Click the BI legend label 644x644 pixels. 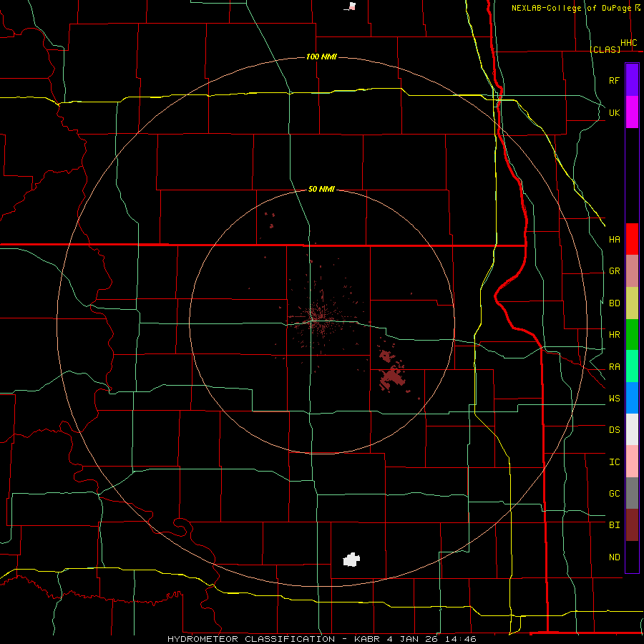[x=614, y=525]
